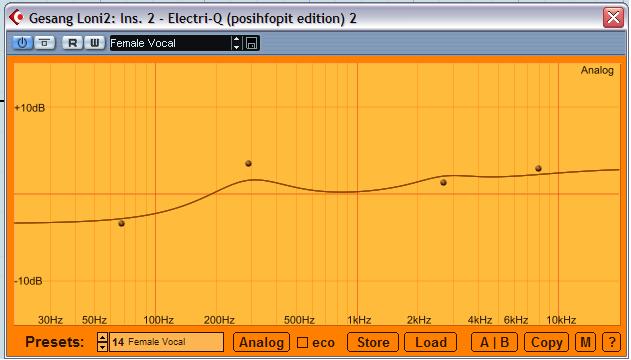Click the M button
This screenshot has width=631, height=360.
[x=586, y=342]
